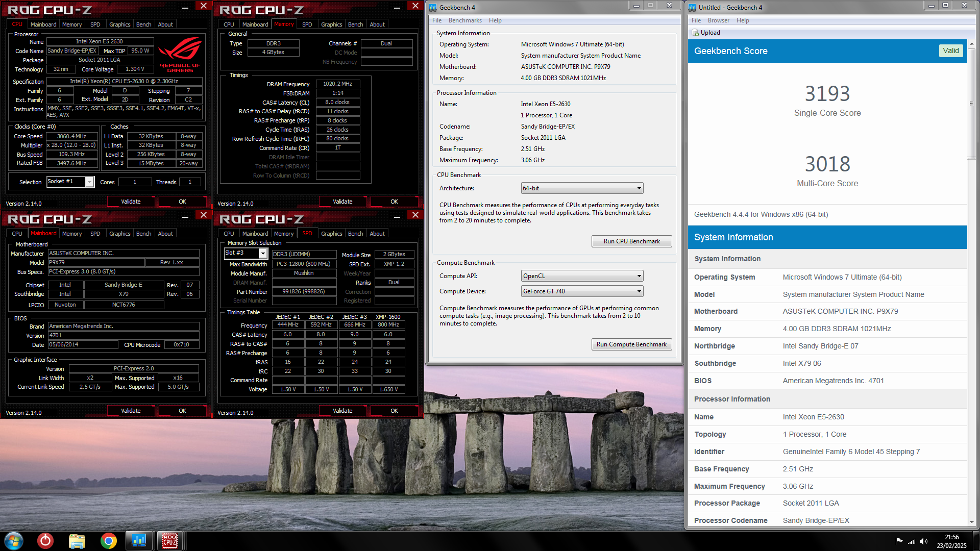The image size is (980, 551).
Task: Open Benchmarks menu in Geekbench 4
Action: [465, 20]
